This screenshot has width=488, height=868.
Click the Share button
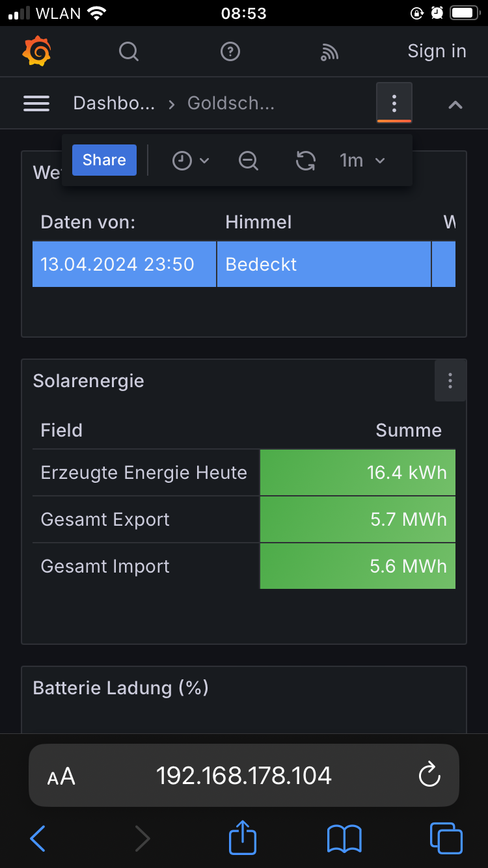[104, 160]
